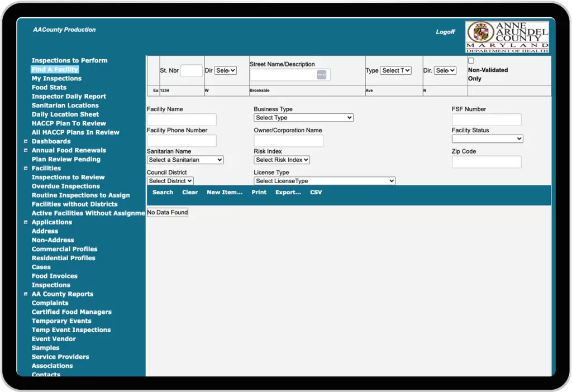Open the Export... option
This screenshot has height=392, width=572.
coord(288,192)
